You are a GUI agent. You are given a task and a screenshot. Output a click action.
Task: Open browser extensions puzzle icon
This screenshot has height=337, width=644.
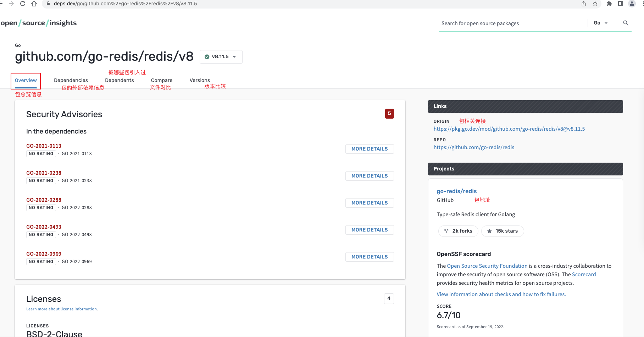pos(609,4)
